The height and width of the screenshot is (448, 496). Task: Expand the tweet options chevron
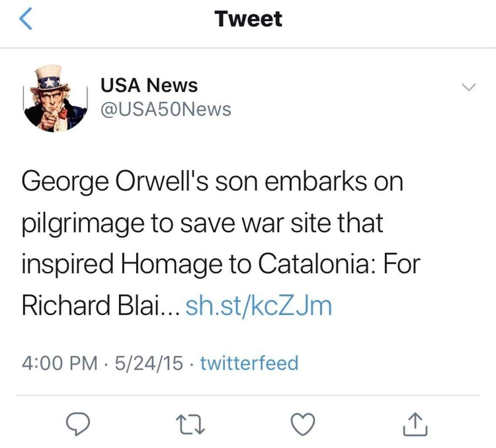coord(469,87)
